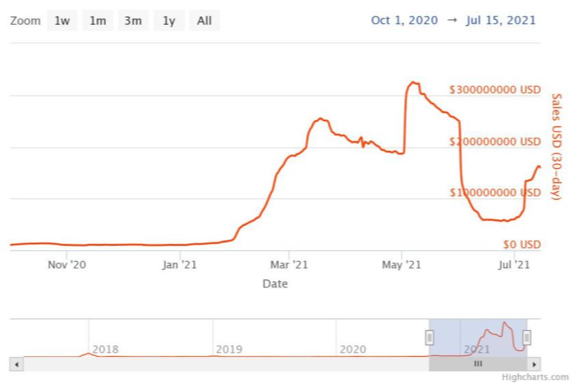
Task: Switch zoom to 1y
Action: (169, 21)
